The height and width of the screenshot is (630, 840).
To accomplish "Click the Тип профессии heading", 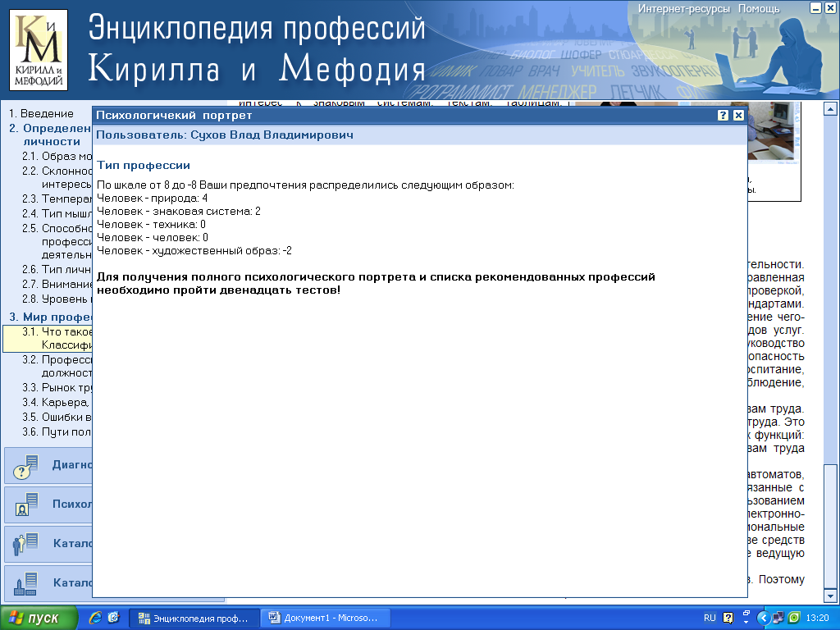I will pos(144,166).
